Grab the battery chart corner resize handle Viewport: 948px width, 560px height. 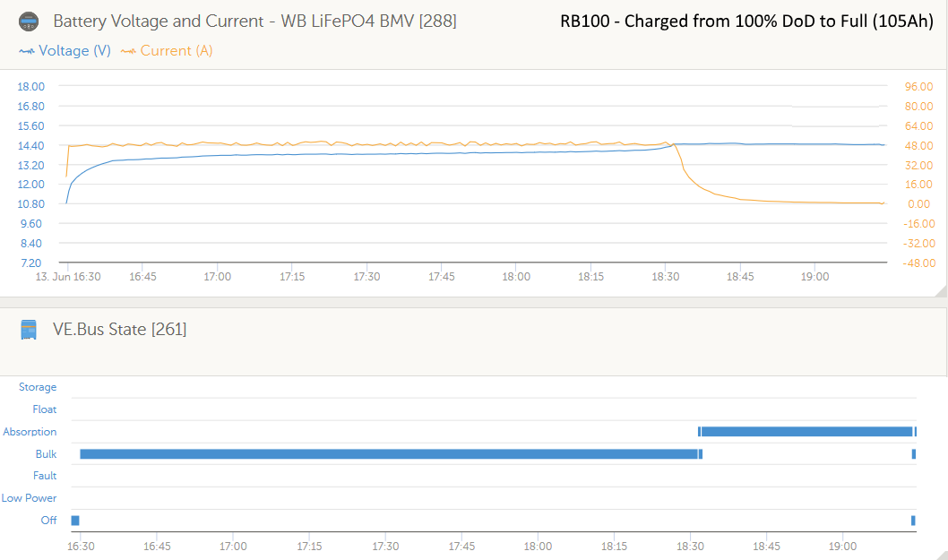point(940,291)
